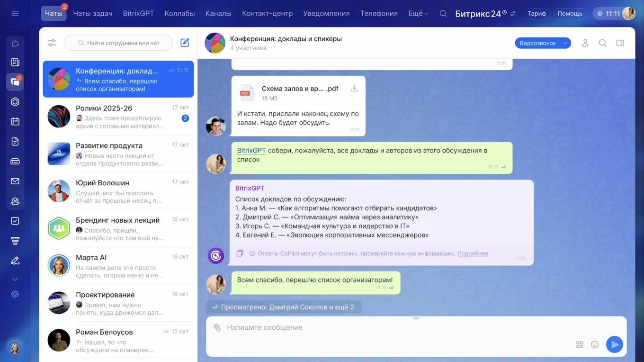The height and width of the screenshot is (362, 644).
Task: Open the chat side panel with the rightmost header icon
Action: 620,43
